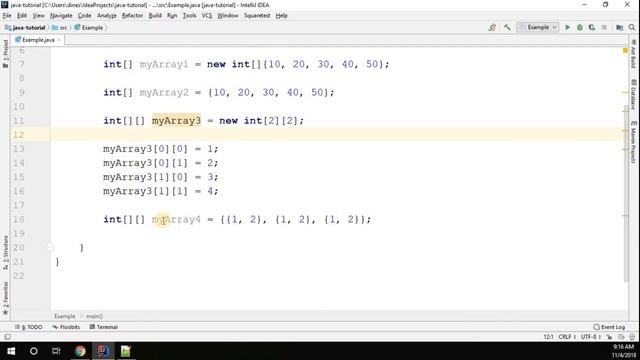Click the gray Stop button in toolbar
Image resolution: width=640 pixels, height=360 pixels.
(x=604, y=27)
